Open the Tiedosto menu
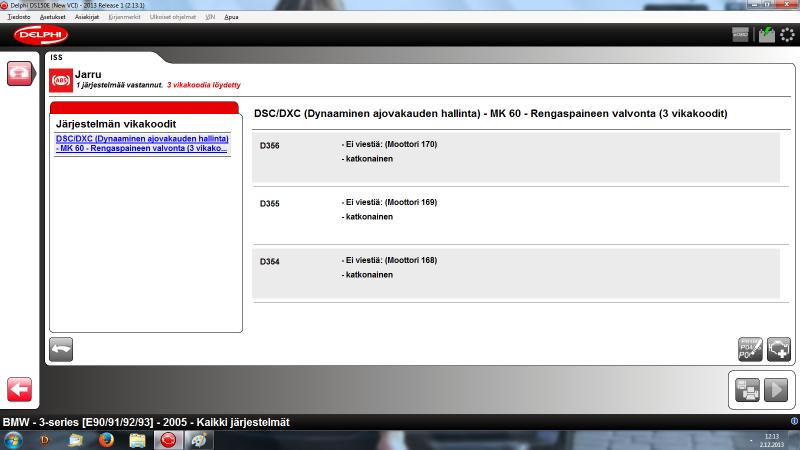Screen dimensions: 800x450 pyautogui.click(x=18, y=17)
